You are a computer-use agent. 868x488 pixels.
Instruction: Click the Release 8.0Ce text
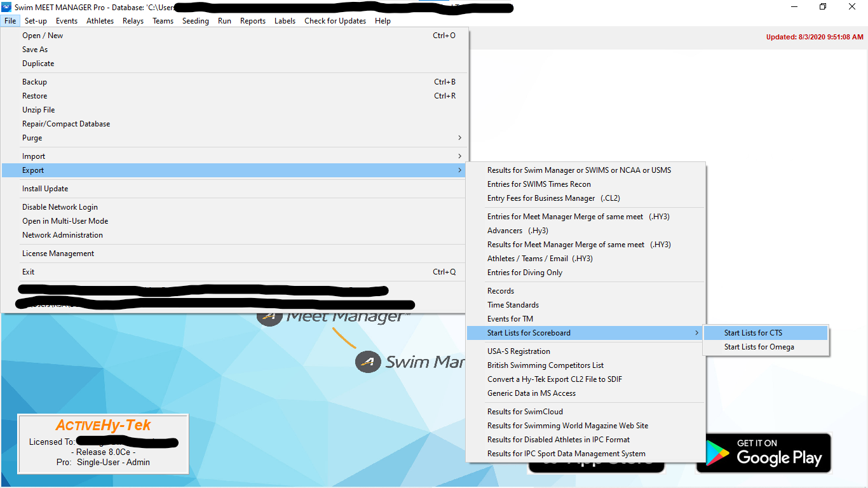pos(104,452)
